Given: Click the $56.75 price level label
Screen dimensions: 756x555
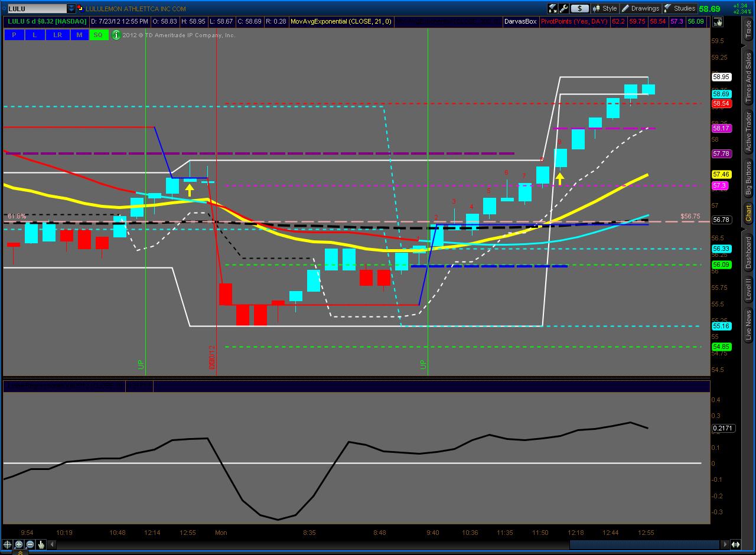Looking at the screenshot, I should point(690,216).
